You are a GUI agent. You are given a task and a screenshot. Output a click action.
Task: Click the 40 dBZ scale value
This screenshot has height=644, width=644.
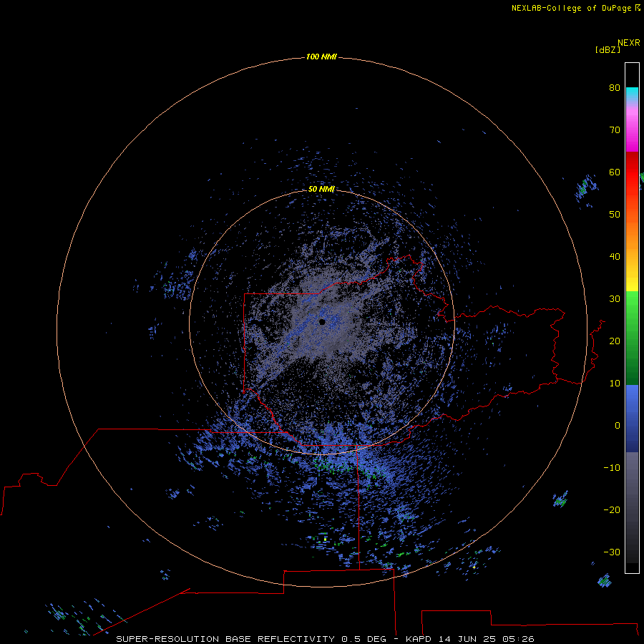point(615,257)
